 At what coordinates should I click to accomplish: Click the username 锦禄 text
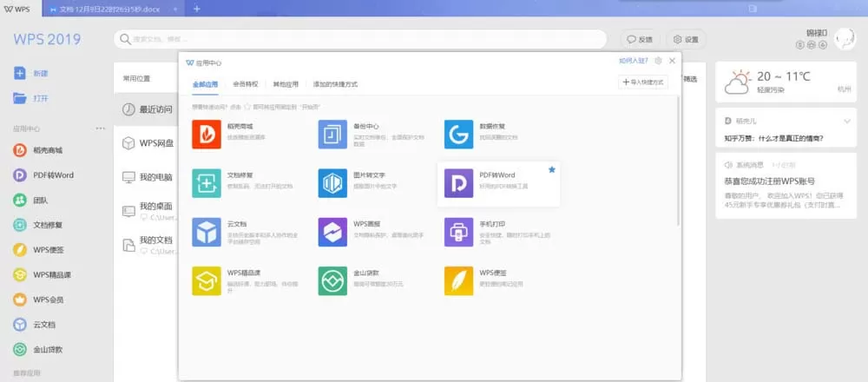tap(817, 33)
